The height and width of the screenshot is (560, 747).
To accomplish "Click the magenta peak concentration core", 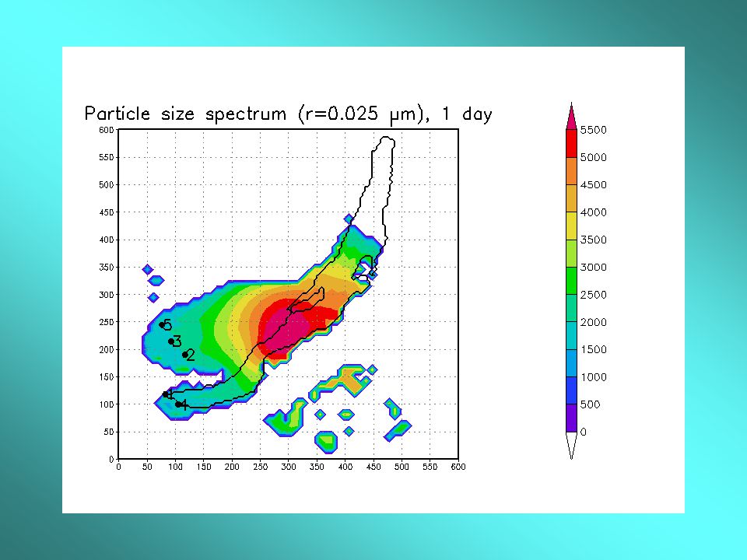I will [286, 328].
